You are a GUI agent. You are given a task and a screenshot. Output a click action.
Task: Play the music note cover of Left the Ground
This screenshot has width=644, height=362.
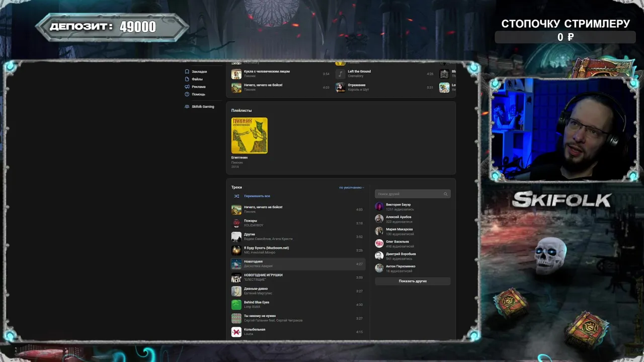coord(341,74)
